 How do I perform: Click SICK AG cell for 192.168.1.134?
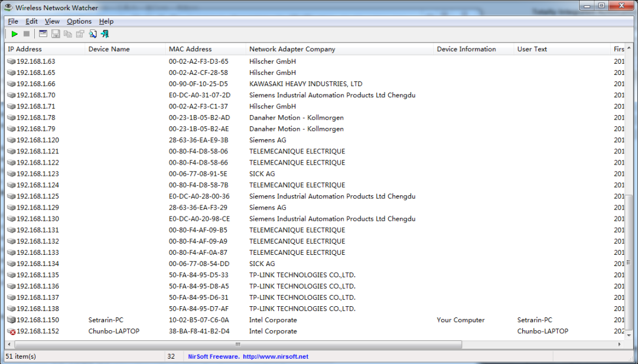click(x=262, y=264)
